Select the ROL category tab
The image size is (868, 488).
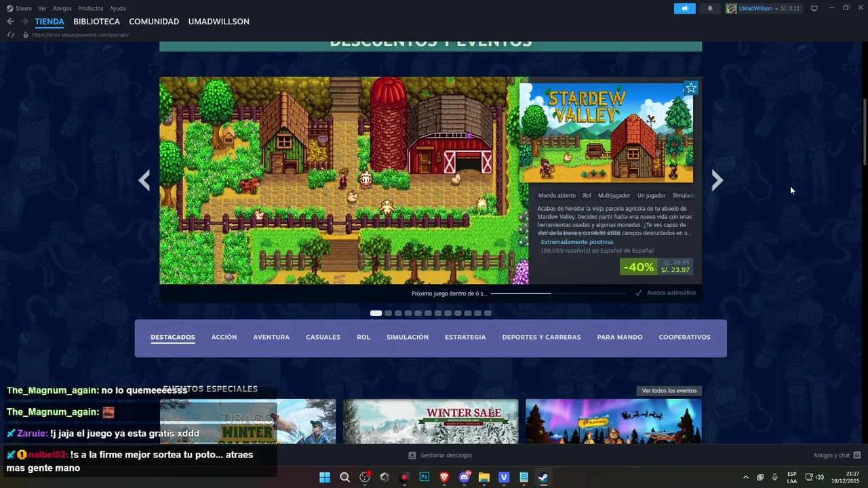click(x=363, y=337)
